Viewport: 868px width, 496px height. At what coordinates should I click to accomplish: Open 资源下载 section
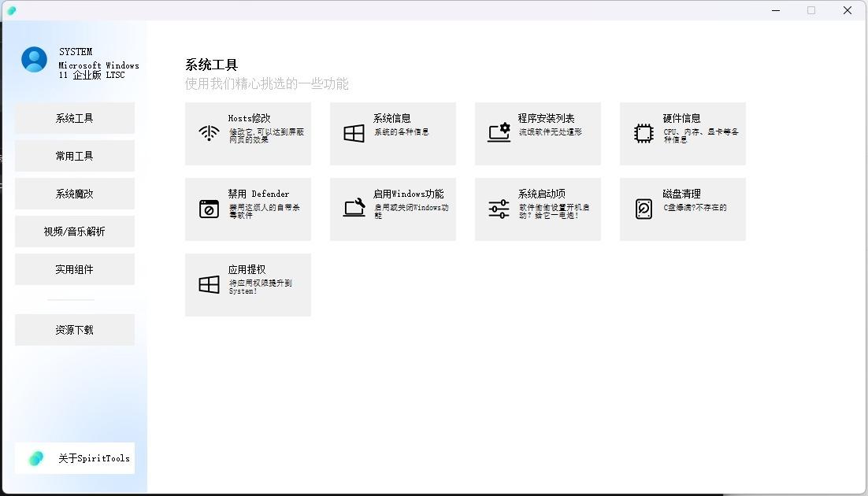(x=75, y=330)
